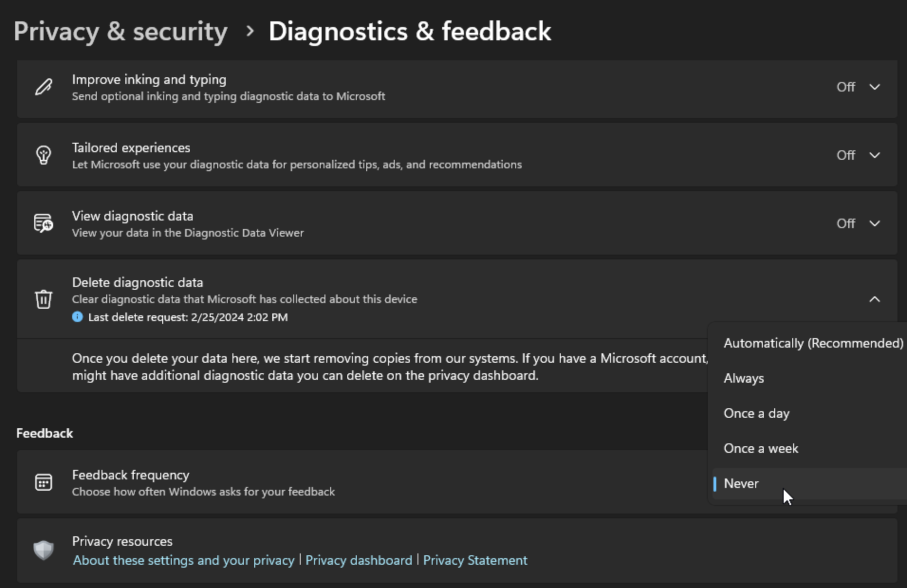
Task: Expand the Improve inking and typing chevron
Action: [875, 87]
